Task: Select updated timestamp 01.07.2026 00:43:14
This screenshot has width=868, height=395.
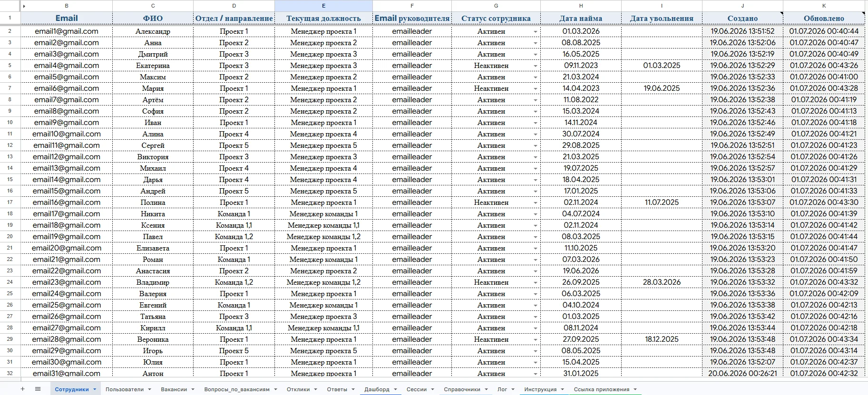Action: tap(824, 351)
